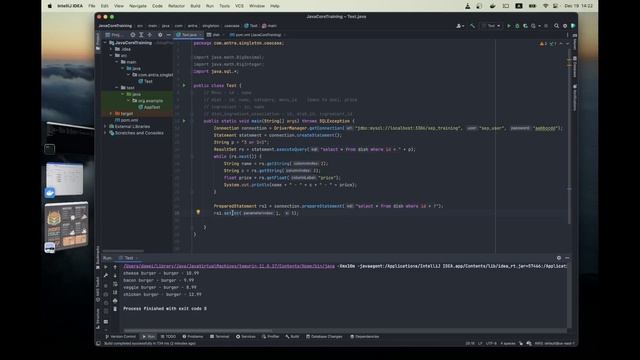
Task: Collapse the src folder
Action: (x=111, y=56)
